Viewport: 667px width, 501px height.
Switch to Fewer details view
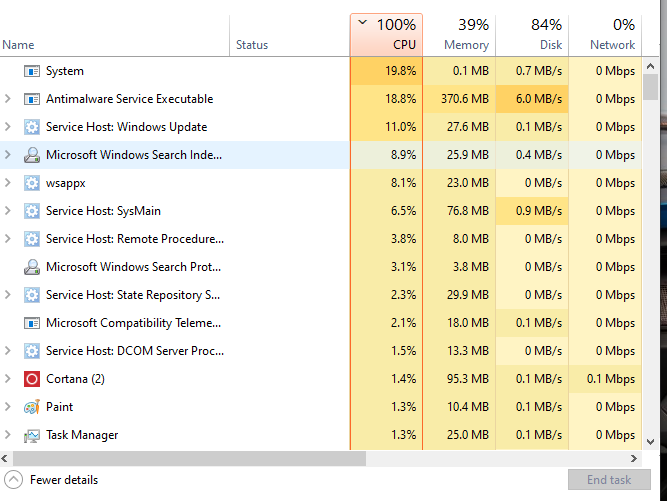coord(51,480)
